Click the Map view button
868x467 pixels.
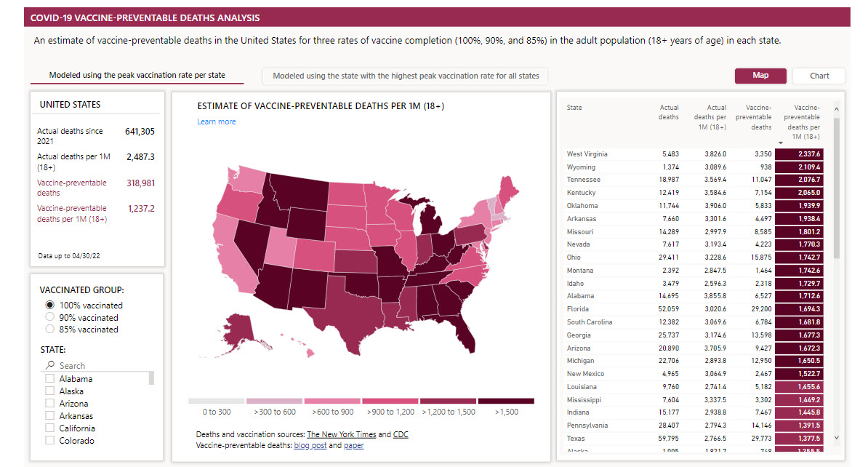point(760,76)
